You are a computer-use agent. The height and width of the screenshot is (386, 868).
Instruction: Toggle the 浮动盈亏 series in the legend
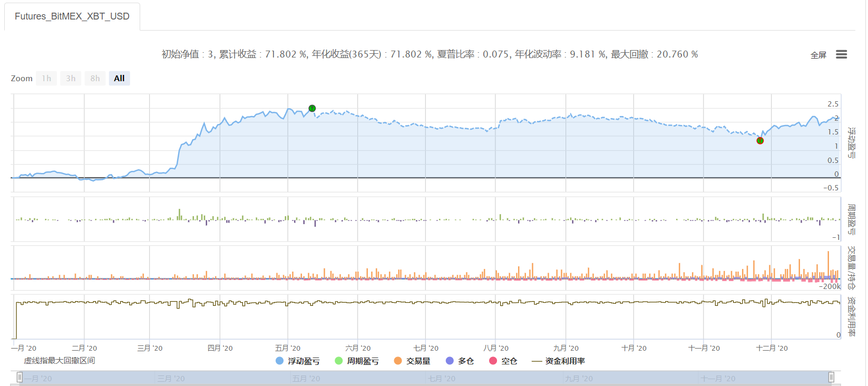coord(298,361)
